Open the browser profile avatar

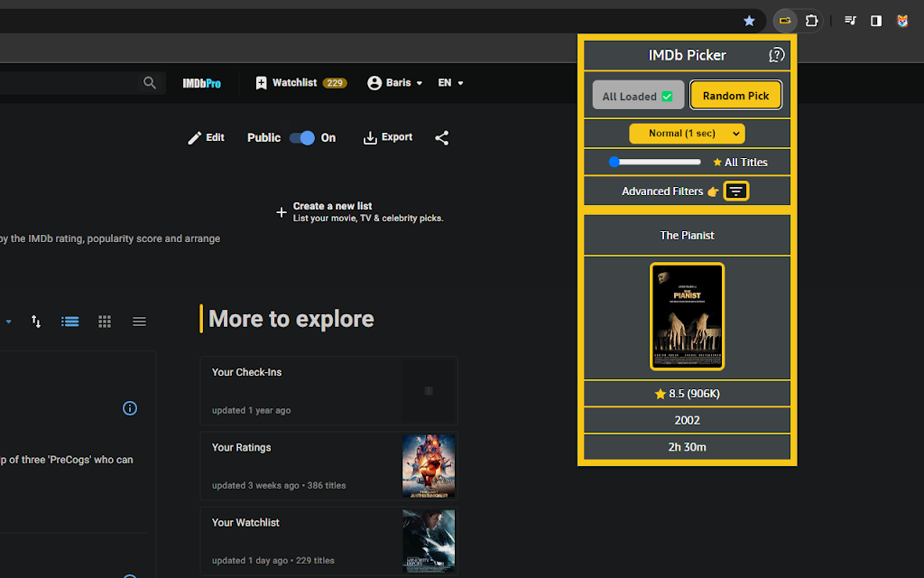pos(902,21)
